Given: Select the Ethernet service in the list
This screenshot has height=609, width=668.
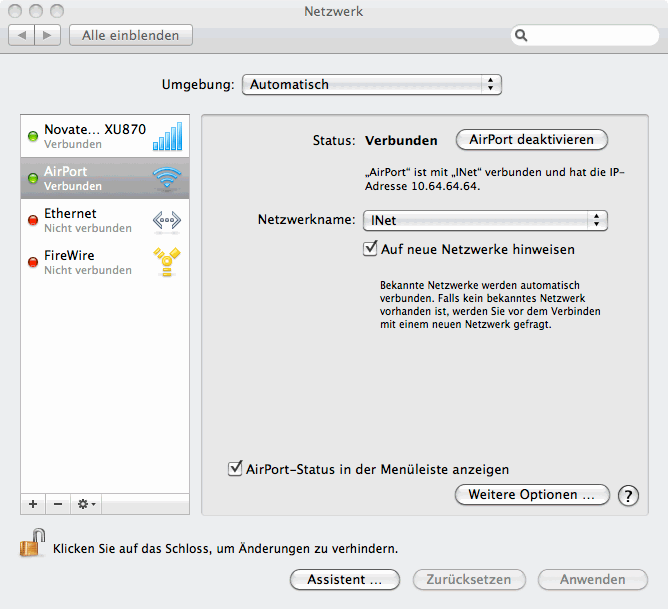Looking at the screenshot, I should pyautogui.click(x=85, y=220).
